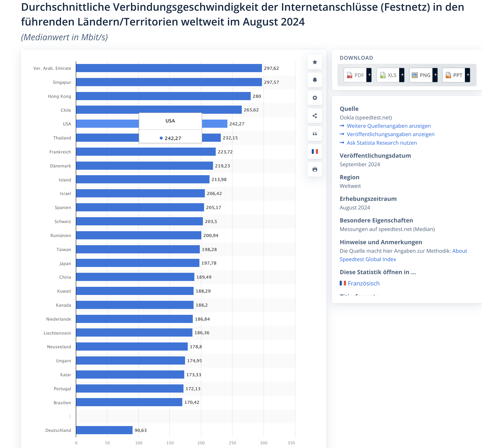Click the share icon

pyautogui.click(x=314, y=116)
